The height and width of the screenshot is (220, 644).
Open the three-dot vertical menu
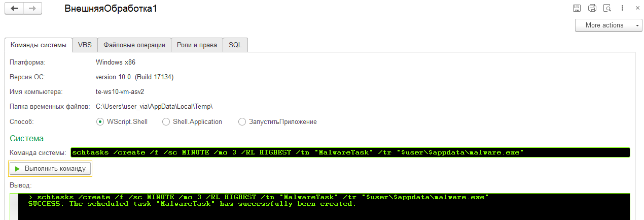pyautogui.click(x=622, y=8)
